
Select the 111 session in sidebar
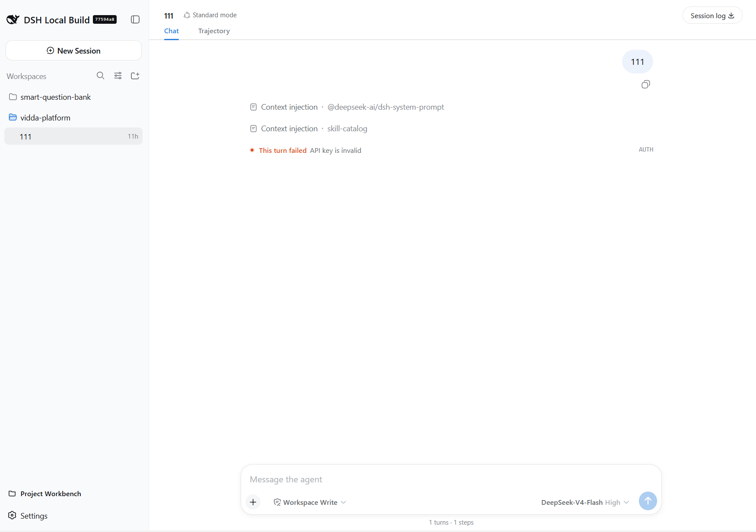click(73, 136)
